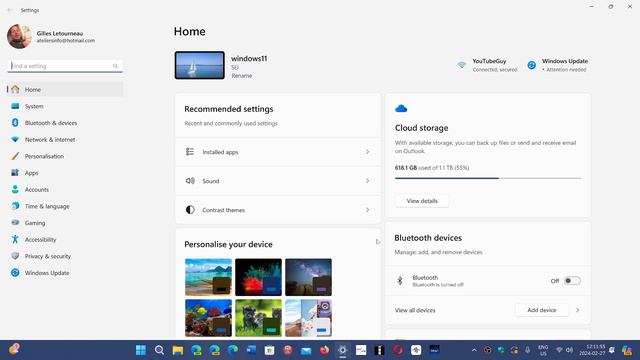This screenshot has width=640, height=360.
Task: Toggle Bluetooth on
Action: [x=572, y=281]
